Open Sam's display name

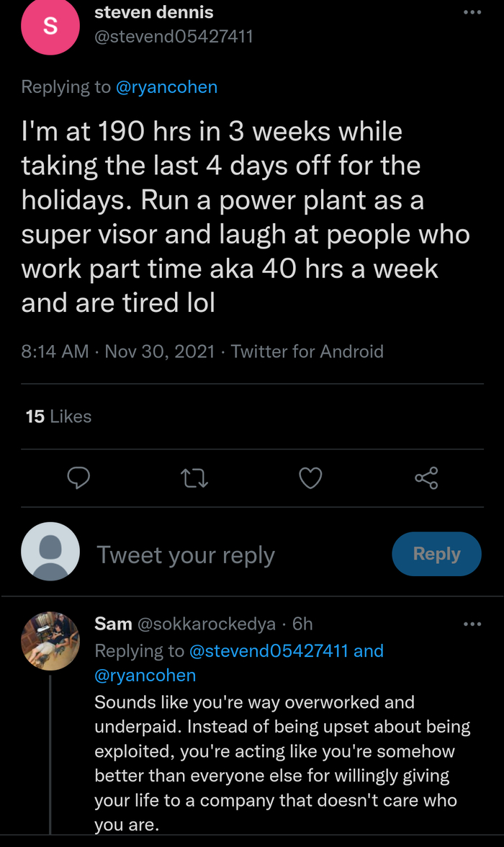(x=113, y=624)
